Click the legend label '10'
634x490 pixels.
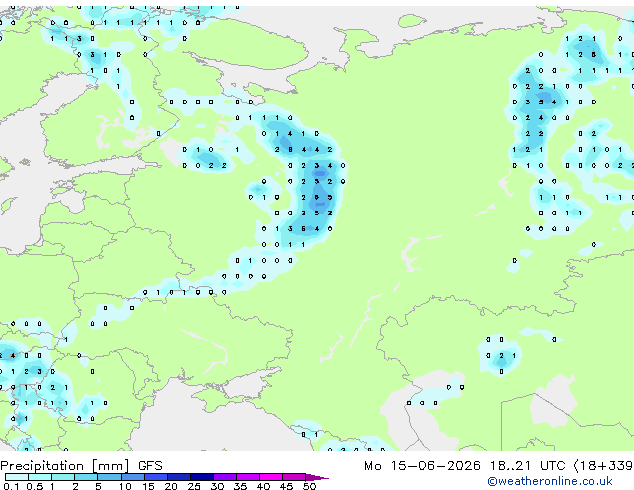coord(125,486)
